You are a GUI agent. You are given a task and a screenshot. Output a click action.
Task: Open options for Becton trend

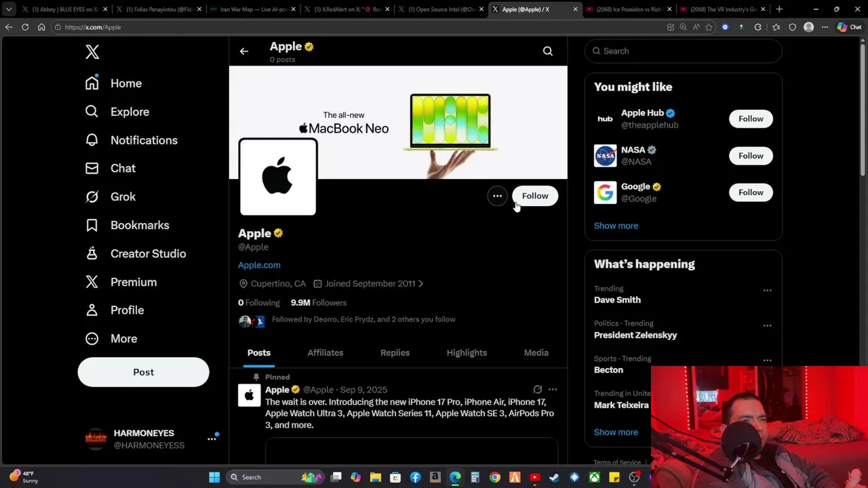(767, 361)
